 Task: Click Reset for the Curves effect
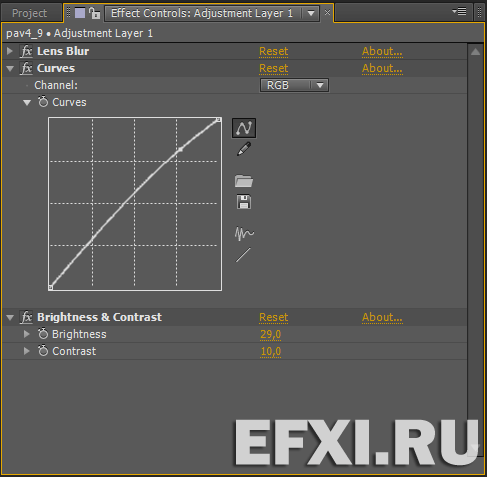point(274,68)
